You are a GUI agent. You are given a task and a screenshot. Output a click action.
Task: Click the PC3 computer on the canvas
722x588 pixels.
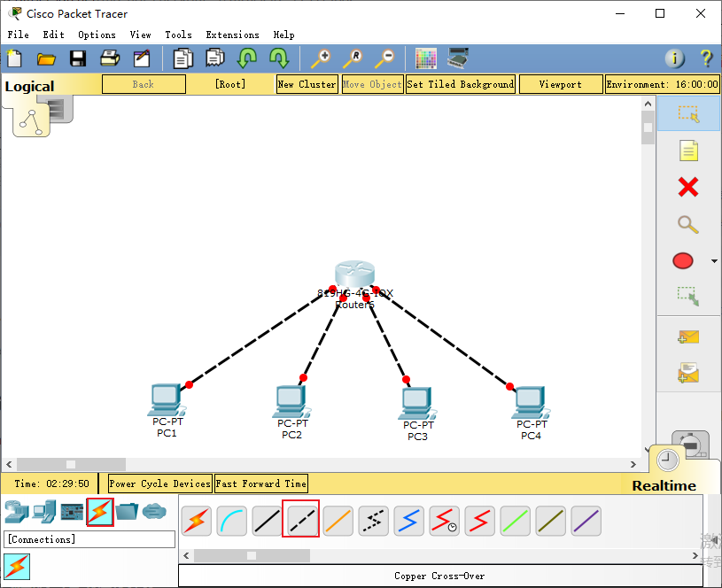tap(417, 403)
